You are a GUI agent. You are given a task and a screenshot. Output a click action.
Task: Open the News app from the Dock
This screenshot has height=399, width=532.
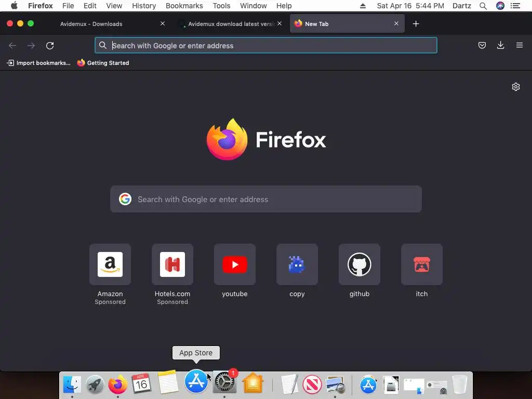[312, 385]
